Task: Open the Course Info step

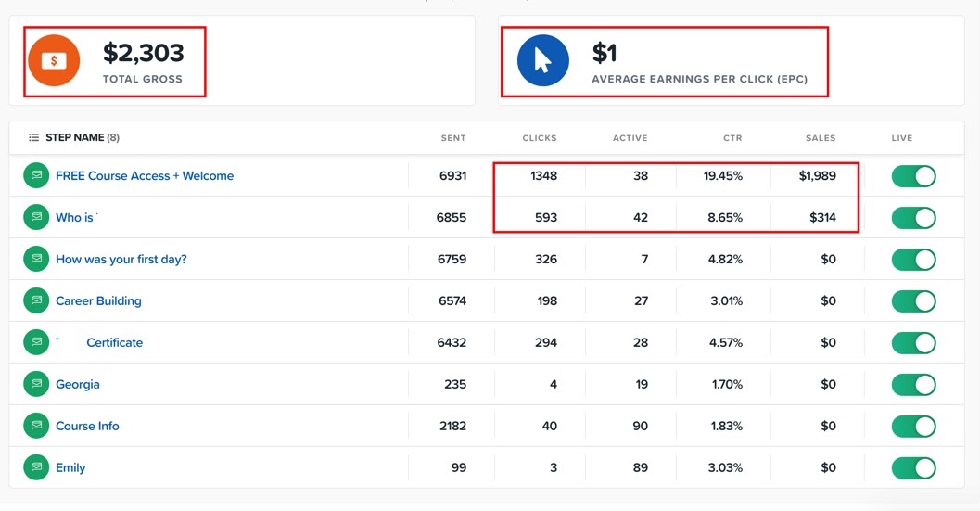Action: pyautogui.click(x=87, y=426)
